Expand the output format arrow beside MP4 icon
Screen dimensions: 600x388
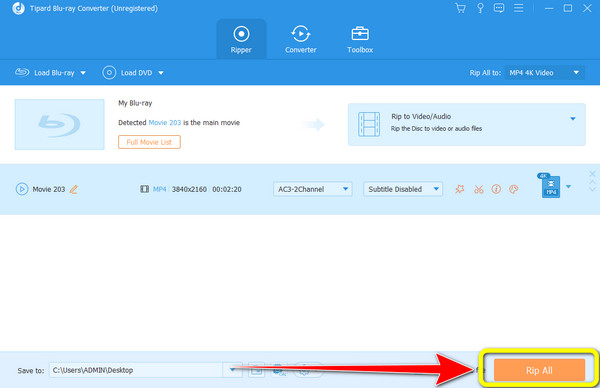click(x=568, y=187)
